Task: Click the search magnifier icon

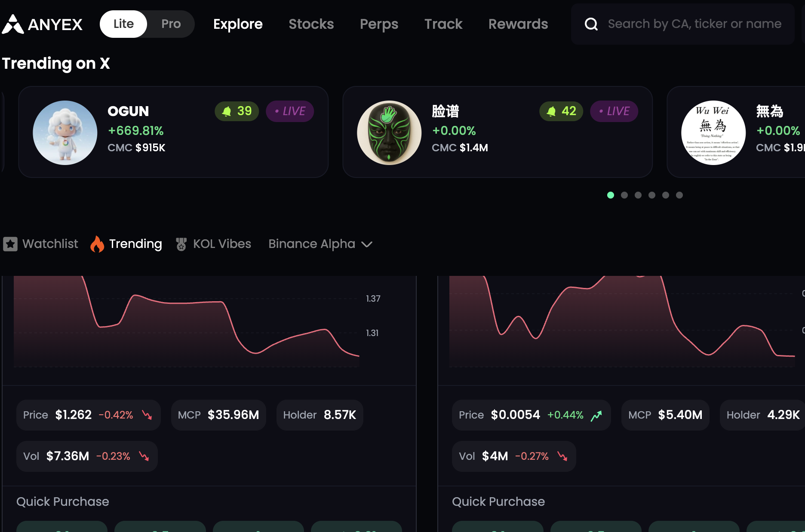Action: (591, 24)
